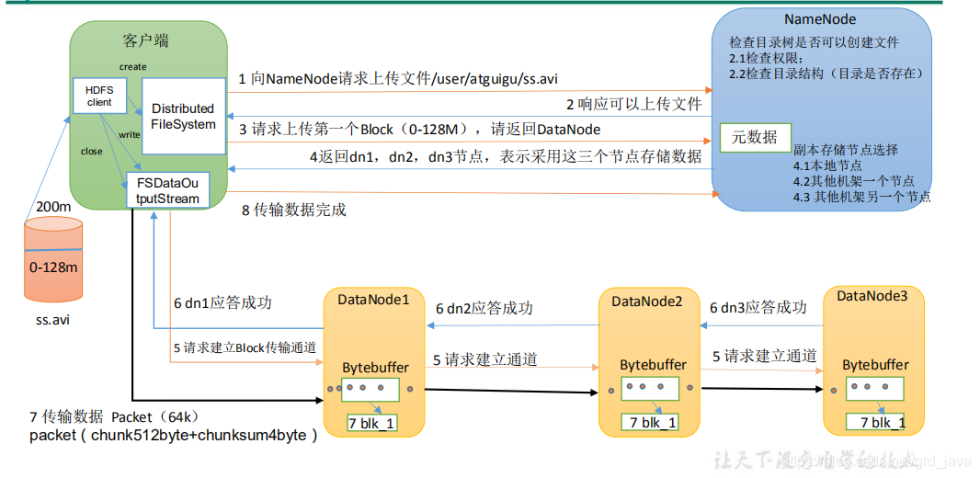980x478 pixels.
Task: Click the 200m size label
Action: [x=53, y=207]
